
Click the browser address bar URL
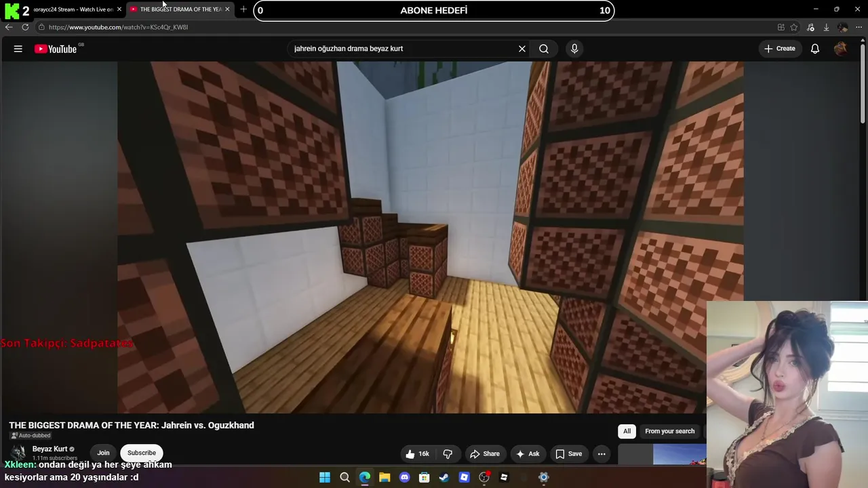[118, 27]
